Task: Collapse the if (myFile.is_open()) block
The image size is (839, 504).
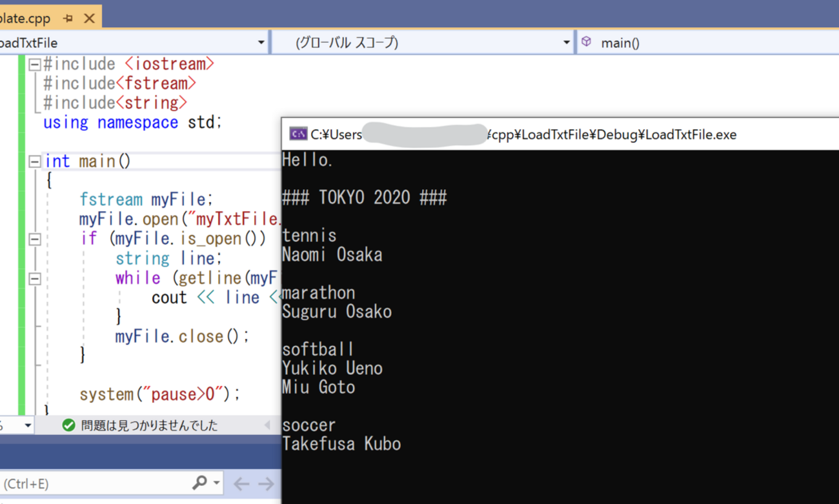Action: point(35,239)
